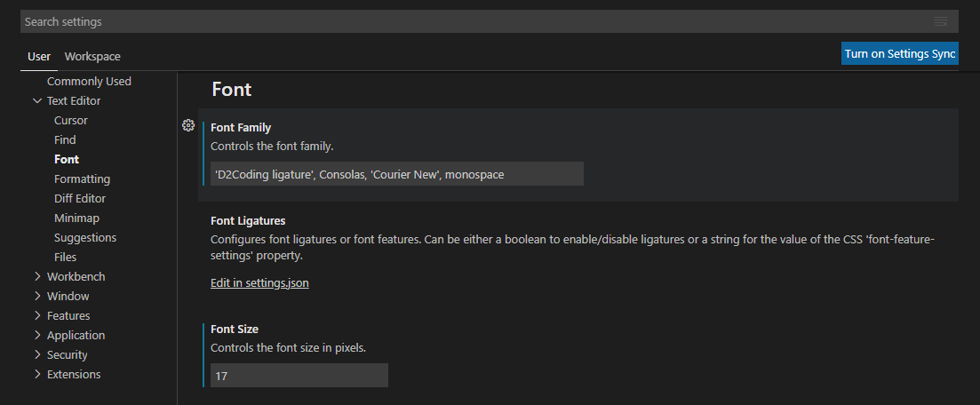Collapse the Text Editor section chevron
This screenshot has width=980, height=405.
point(37,100)
